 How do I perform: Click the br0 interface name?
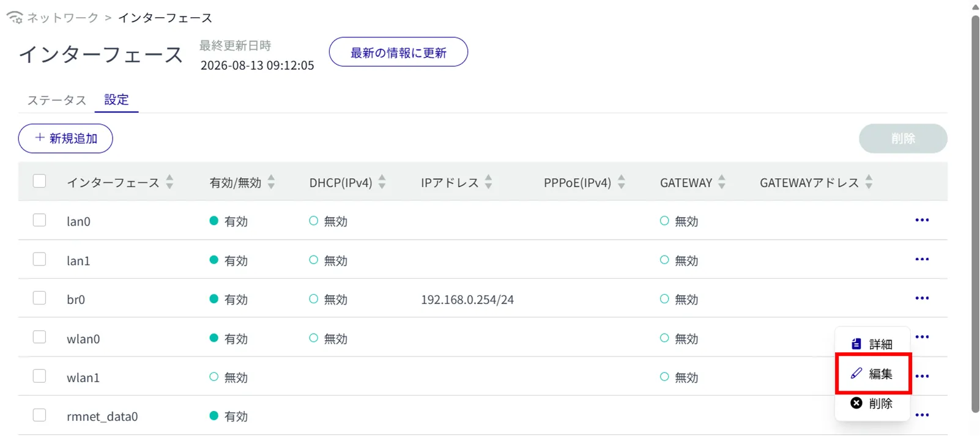click(x=76, y=300)
